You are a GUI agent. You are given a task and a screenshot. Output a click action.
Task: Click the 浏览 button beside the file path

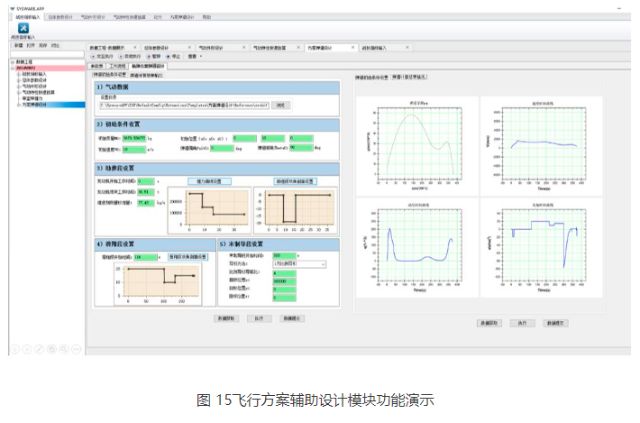tap(281, 104)
